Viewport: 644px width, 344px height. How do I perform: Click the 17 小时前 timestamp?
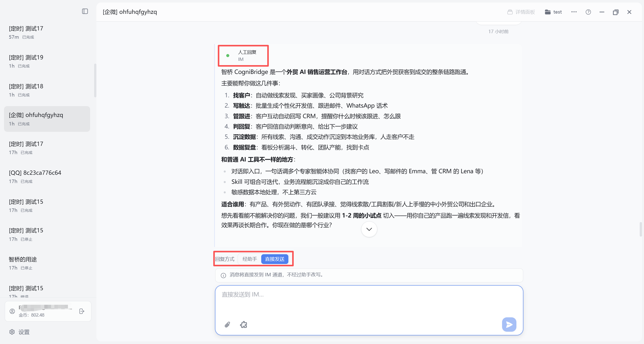tap(498, 31)
